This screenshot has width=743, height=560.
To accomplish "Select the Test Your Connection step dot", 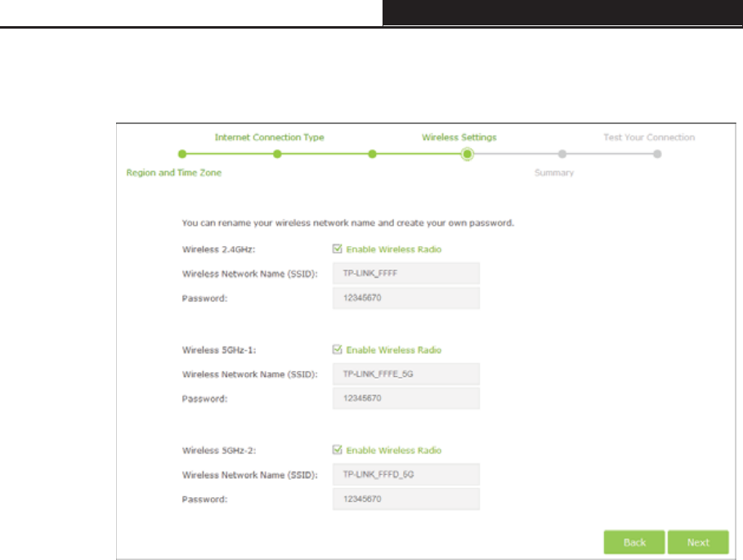I will point(657,154).
